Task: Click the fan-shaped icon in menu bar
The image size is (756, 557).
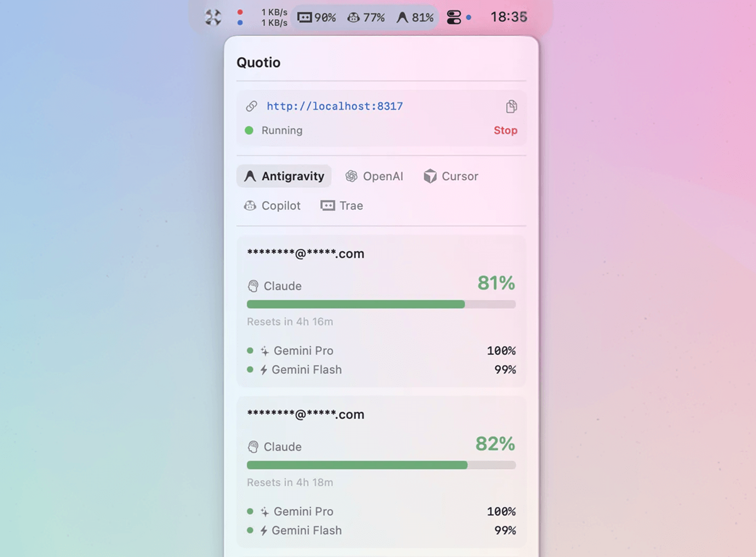Action: click(213, 17)
